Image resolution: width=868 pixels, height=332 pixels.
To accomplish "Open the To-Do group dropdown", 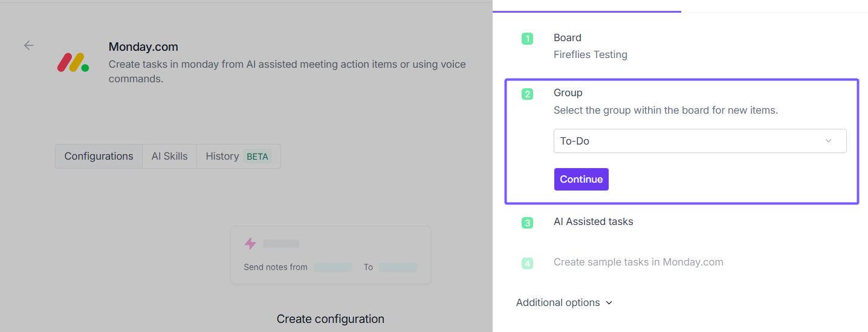I will pos(699,141).
